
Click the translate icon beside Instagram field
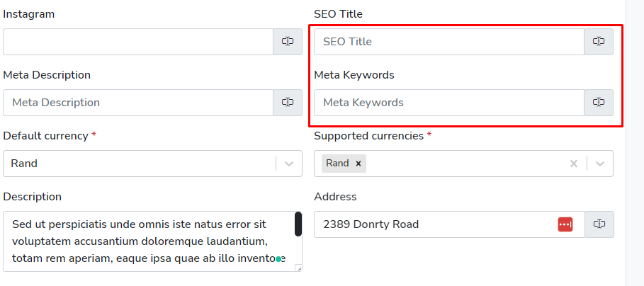(288, 42)
